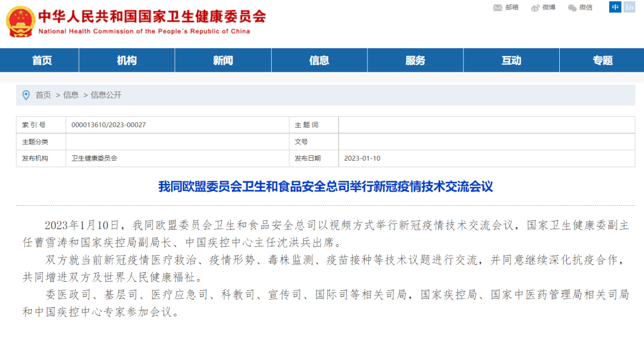
Task: Click the email envelope icon
Action: pos(497,8)
